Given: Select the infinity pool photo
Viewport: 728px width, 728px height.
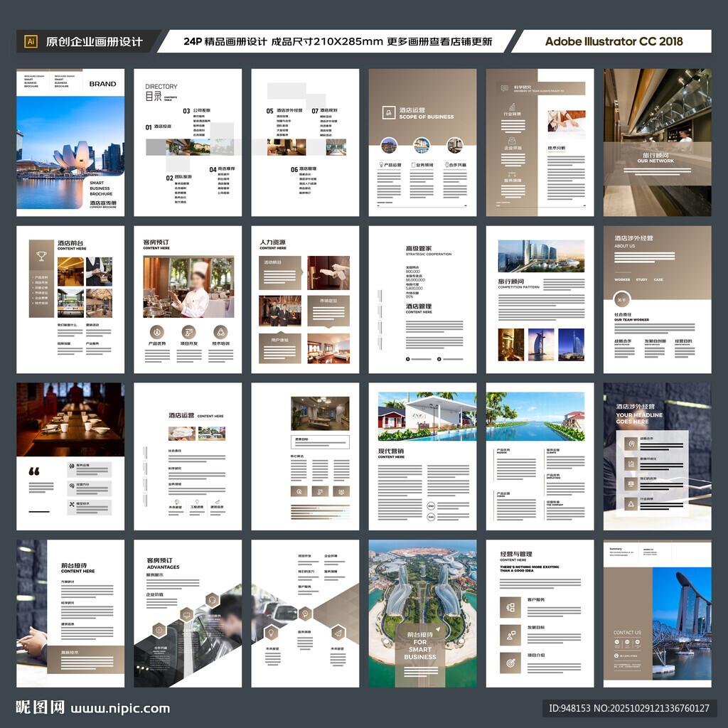Looking at the screenshot, I should pyautogui.click(x=535, y=417).
